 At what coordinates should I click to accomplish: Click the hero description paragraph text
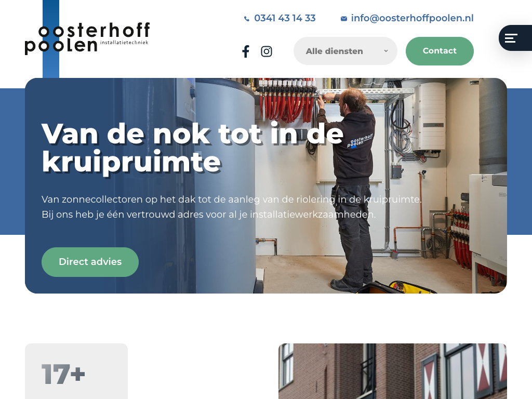pos(232,207)
